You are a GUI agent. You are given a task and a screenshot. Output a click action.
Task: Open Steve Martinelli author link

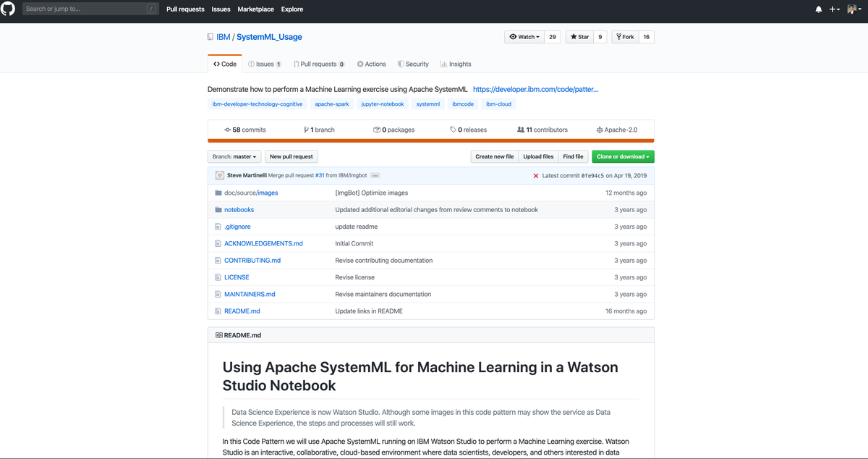pyautogui.click(x=247, y=175)
